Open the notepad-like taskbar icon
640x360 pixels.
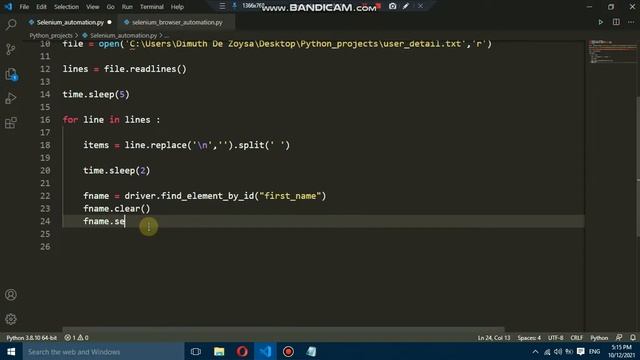[311, 351]
